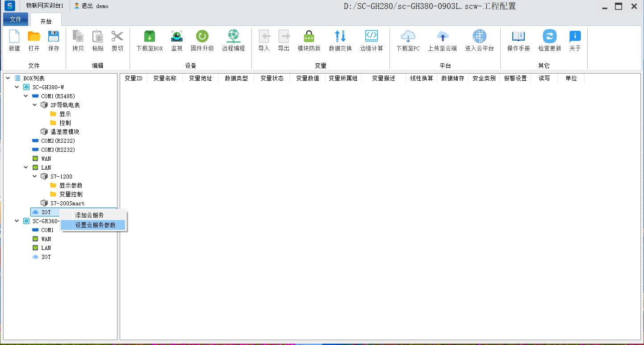
Task: Click 检查更新 check for updates
Action: (549, 37)
